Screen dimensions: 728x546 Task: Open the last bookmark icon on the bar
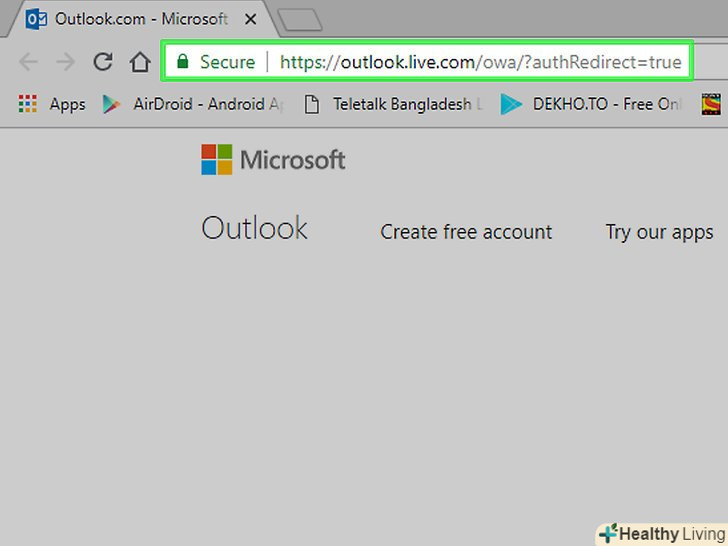coord(711,104)
